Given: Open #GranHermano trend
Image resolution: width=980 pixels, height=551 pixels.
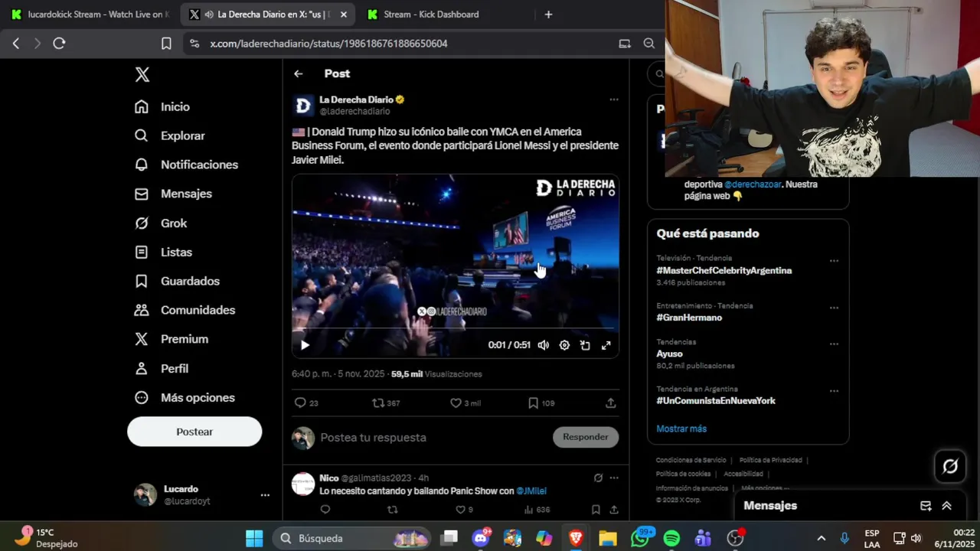Looking at the screenshot, I should point(689,318).
